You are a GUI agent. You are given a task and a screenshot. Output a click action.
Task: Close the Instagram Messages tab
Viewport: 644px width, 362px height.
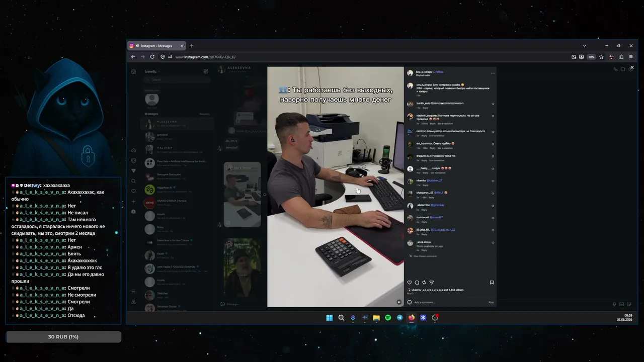(182, 46)
